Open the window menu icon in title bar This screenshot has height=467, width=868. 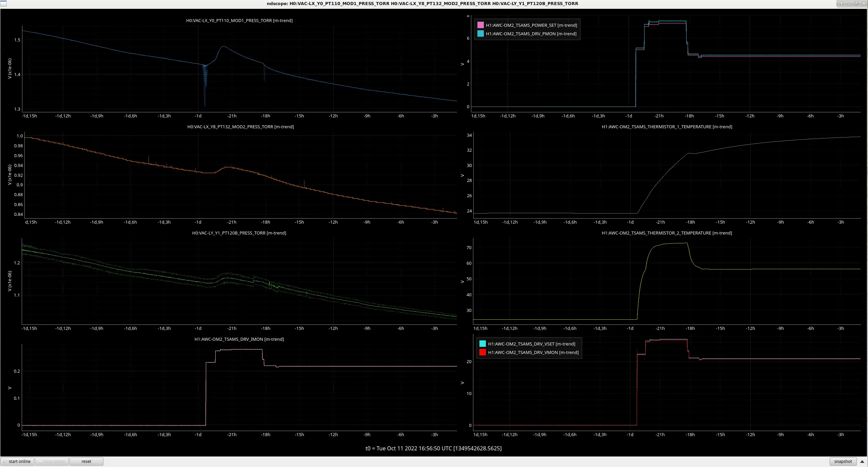click(x=3, y=3)
